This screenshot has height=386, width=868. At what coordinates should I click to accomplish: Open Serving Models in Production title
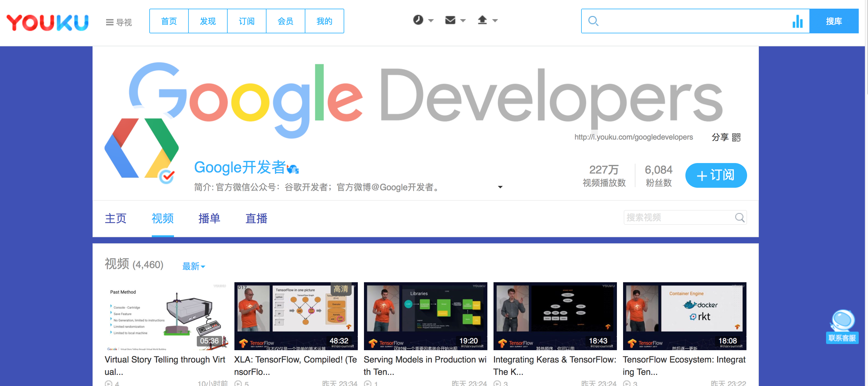[425, 365]
